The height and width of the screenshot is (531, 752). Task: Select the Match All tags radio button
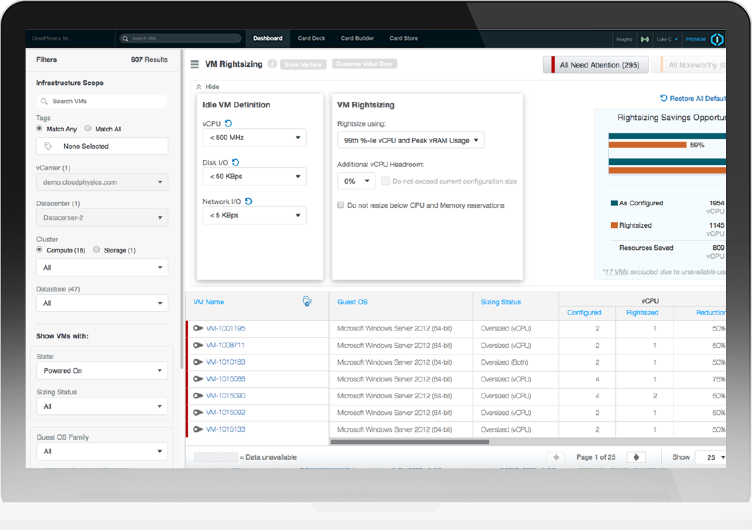pyautogui.click(x=88, y=129)
